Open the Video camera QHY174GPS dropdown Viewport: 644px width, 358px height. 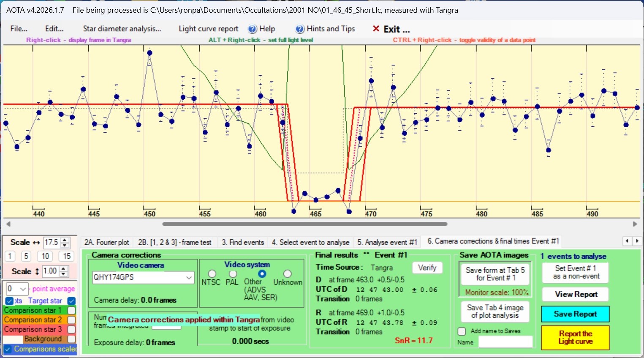189,277
